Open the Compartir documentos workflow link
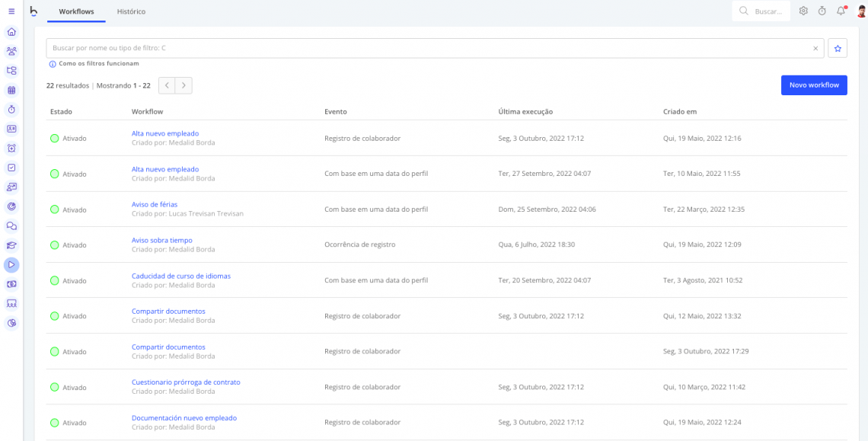 [x=168, y=311]
